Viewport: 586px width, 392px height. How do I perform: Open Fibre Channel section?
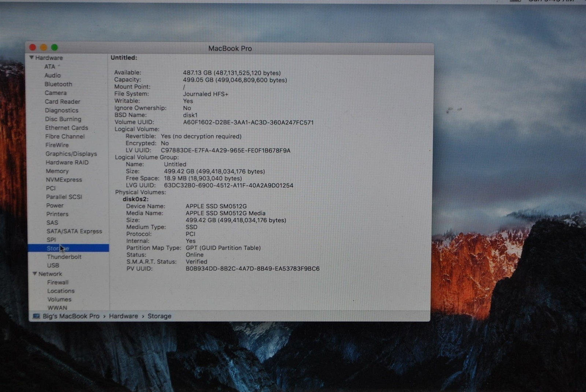point(65,137)
